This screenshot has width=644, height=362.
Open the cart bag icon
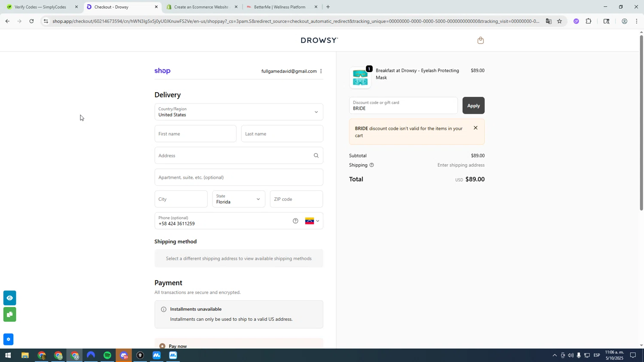480,40
